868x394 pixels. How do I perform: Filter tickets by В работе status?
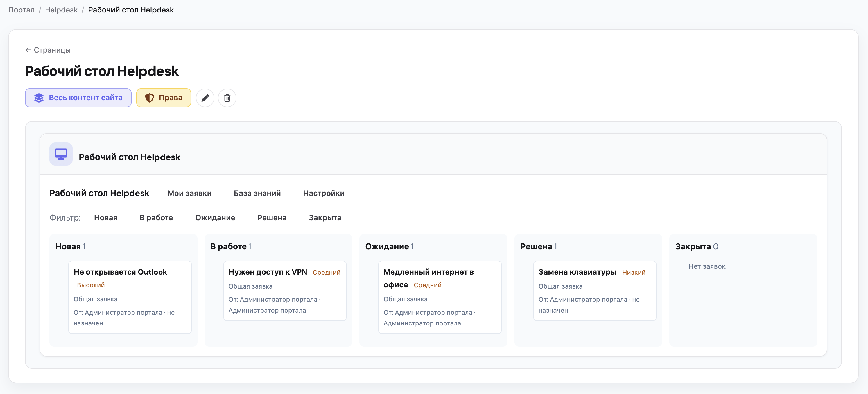[156, 218]
